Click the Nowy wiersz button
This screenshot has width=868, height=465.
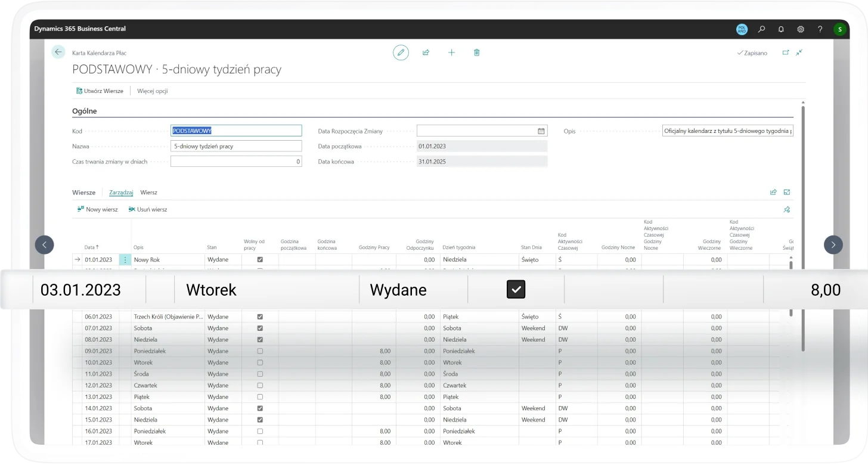pyautogui.click(x=98, y=210)
